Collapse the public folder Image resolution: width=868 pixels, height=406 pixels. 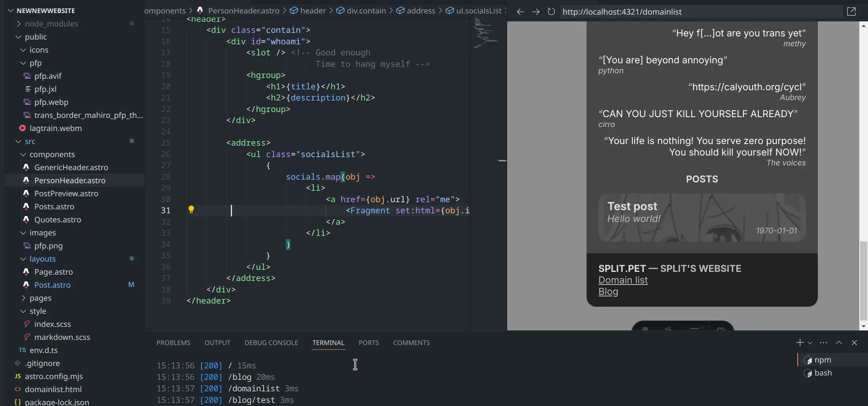74,37
